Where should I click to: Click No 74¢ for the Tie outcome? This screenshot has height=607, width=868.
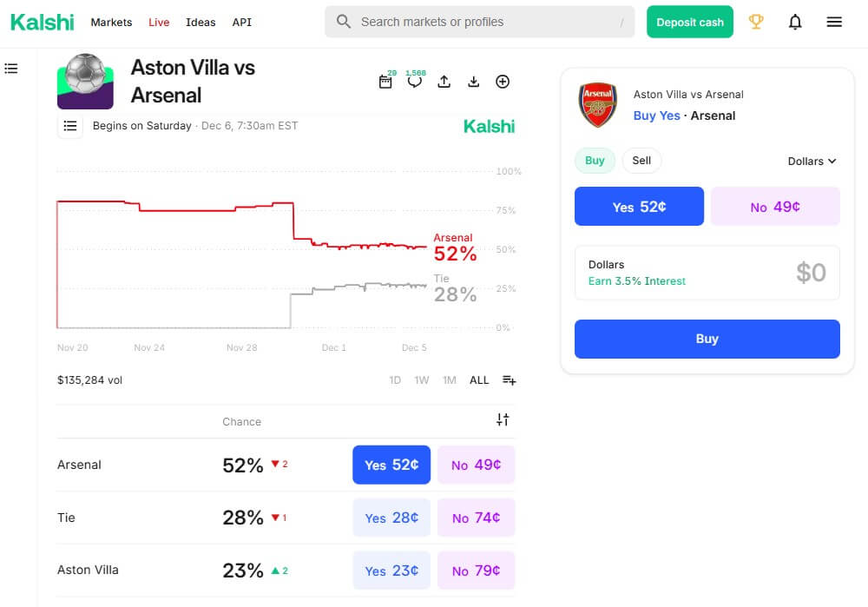[x=476, y=518]
